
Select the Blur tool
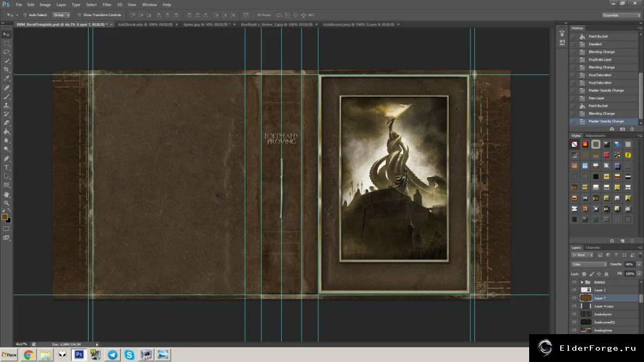pyautogui.click(x=6, y=141)
